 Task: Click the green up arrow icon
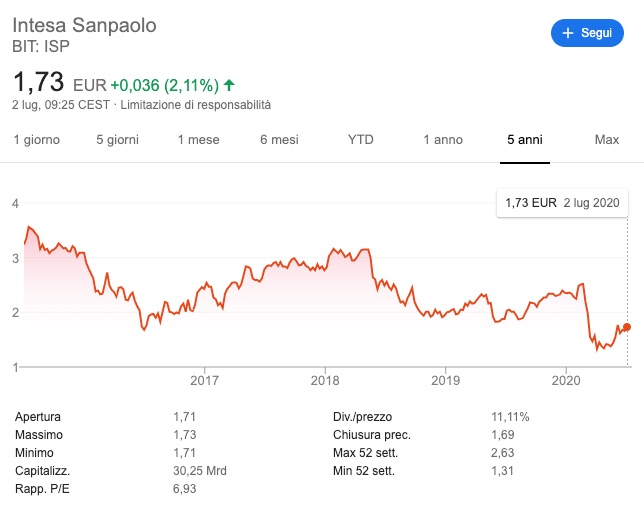pyautogui.click(x=229, y=85)
